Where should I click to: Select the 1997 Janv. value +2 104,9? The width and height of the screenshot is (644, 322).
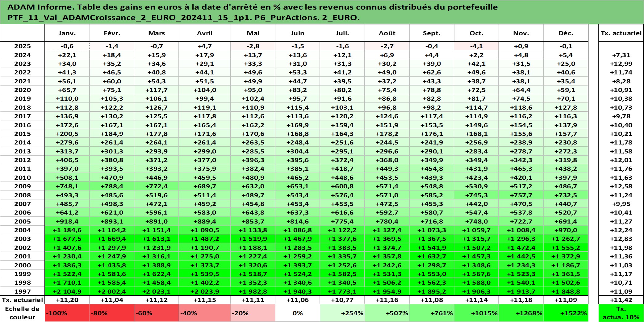coord(67,291)
